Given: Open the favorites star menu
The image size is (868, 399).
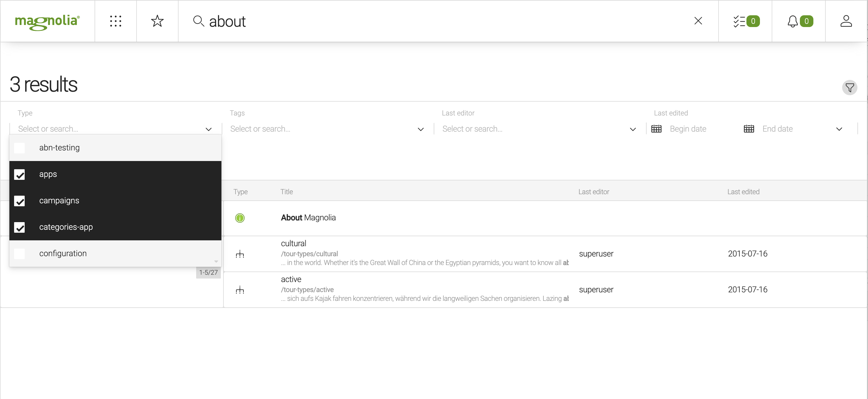Looking at the screenshot, I should [x=157, y=21].
